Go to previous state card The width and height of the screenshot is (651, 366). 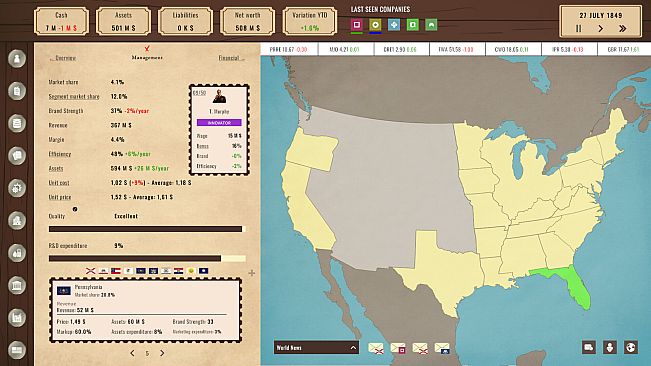tap(132, 353)
